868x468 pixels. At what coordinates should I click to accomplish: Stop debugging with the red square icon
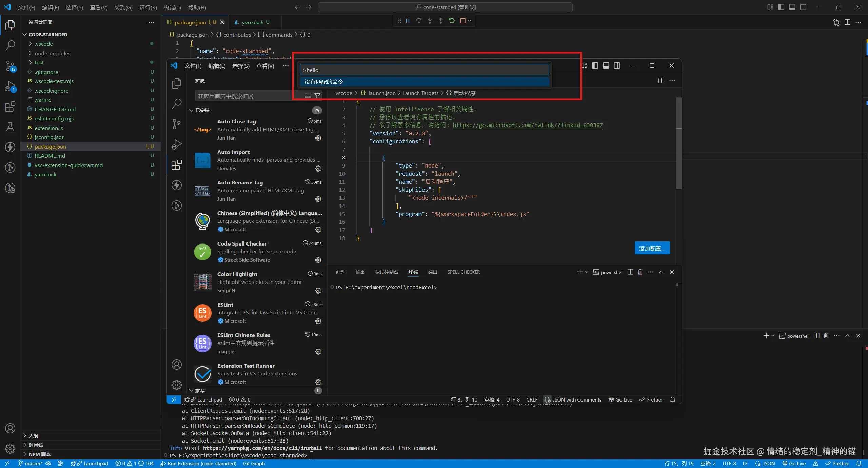462,21
